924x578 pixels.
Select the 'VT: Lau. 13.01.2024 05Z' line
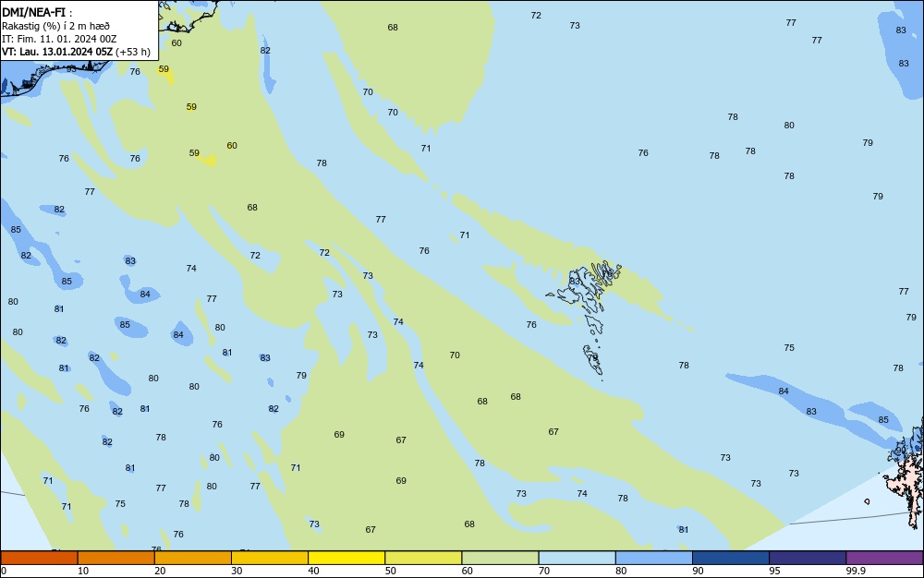56,52
